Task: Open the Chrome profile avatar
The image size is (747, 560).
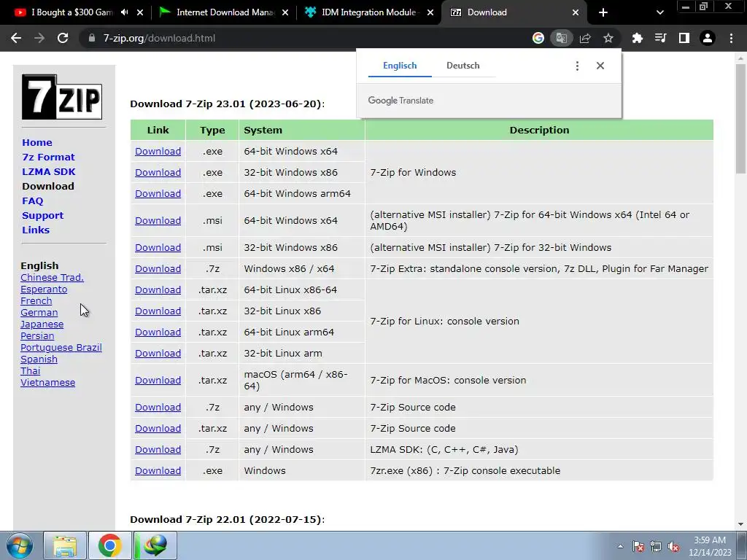Action: pyautogui.click(x=708, y=38)
